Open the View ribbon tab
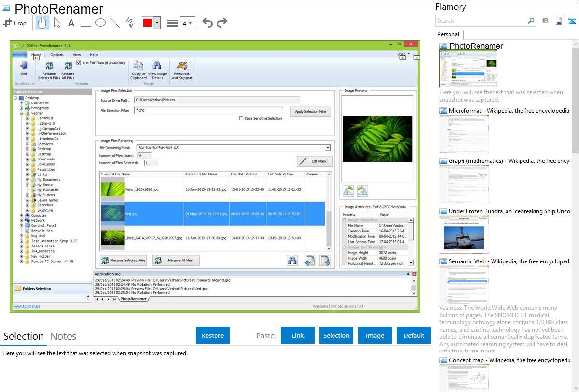579x392 pixels. 77,54
